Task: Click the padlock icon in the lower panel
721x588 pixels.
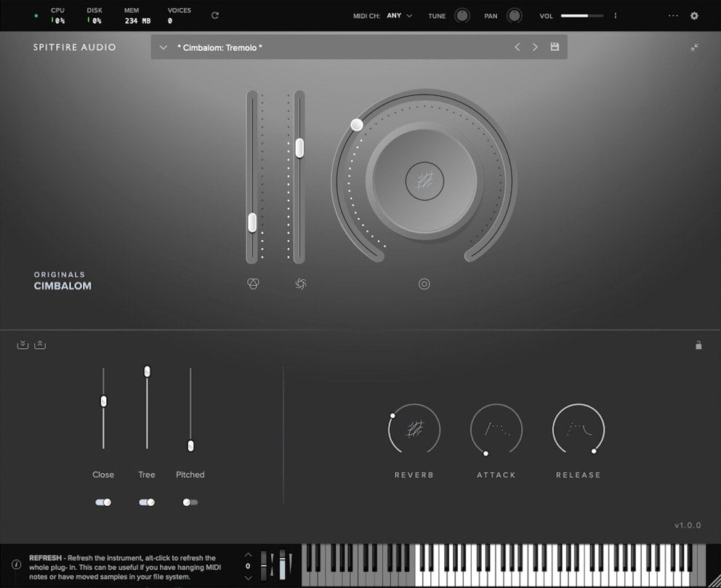Action: pyautogui.click(x=698, y=345)
